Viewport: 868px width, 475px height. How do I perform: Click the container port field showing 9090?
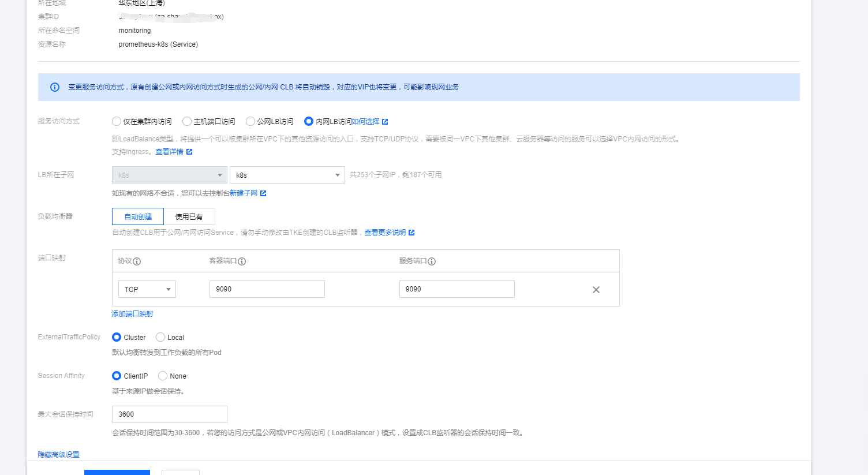coord(267,289)
